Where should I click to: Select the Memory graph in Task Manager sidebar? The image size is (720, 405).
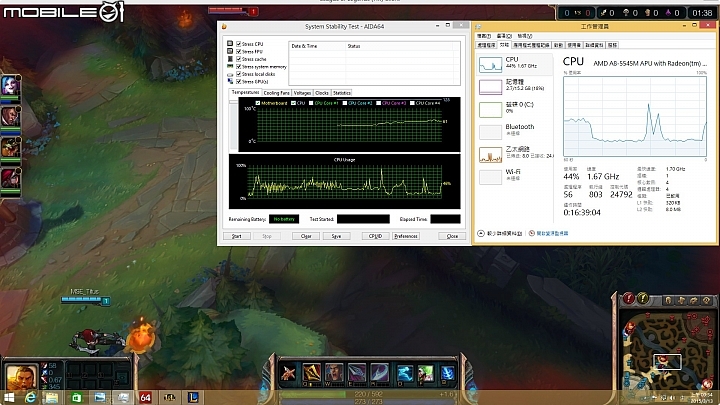pos(490,87)
